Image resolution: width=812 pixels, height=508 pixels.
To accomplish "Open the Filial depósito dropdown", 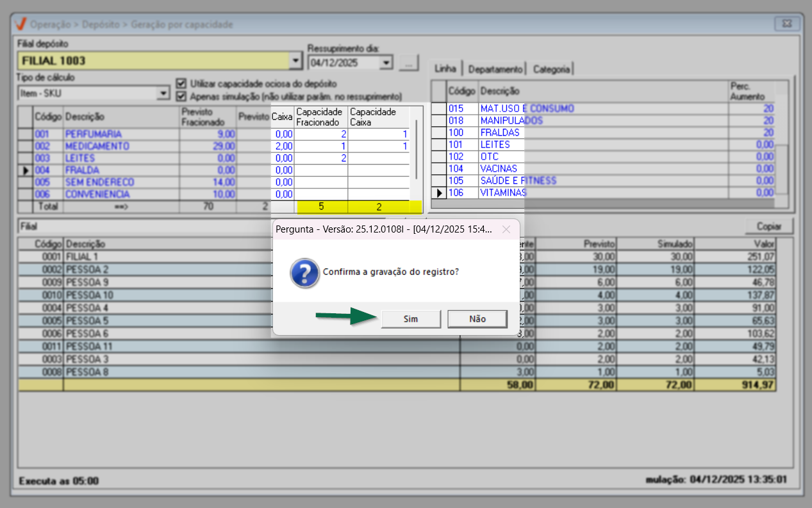I will click(x=295, y=61).
